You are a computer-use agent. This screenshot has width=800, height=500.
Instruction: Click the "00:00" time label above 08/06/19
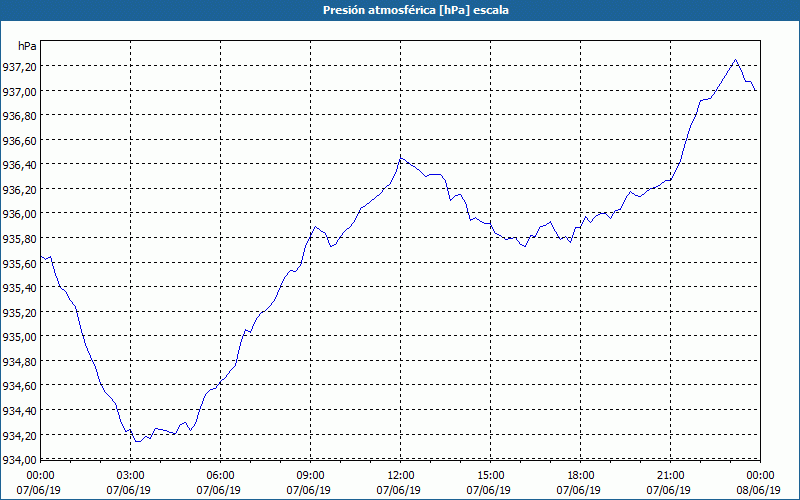click(x=760, y=476)
